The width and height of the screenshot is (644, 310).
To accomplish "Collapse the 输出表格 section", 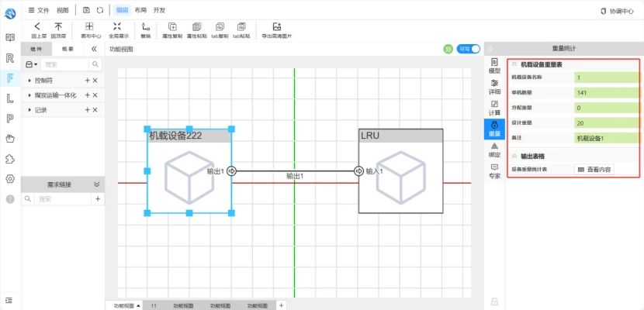I will (x=514, y=156).
